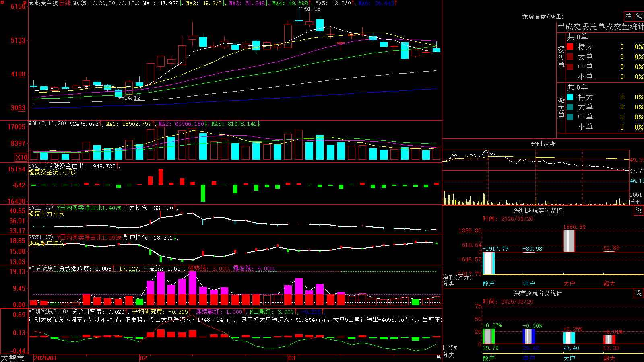Screen dimensions: 644x362
Task: Click the 1886.86 大户 net amount bar
Action: [569, 241]
